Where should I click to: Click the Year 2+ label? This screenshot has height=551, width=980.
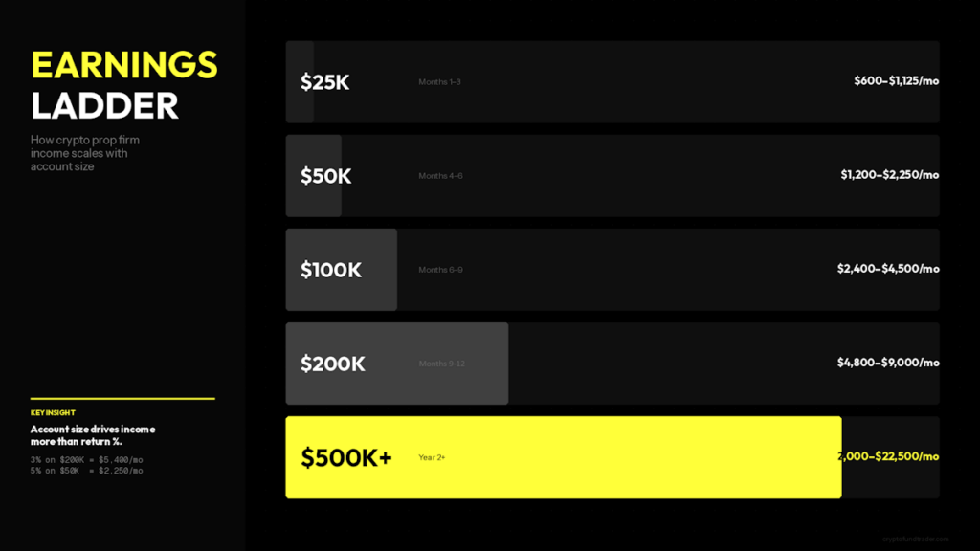(432, 458)
